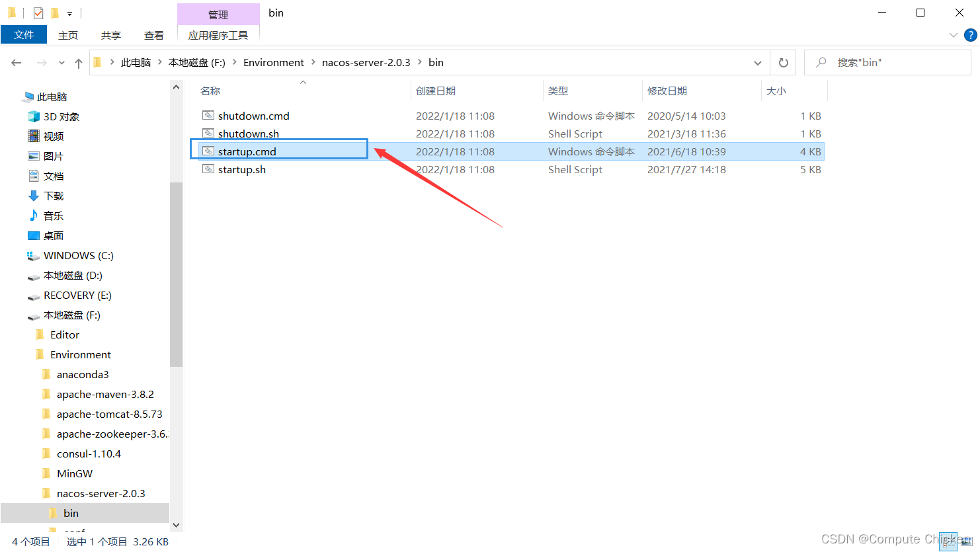This screenshot has width=980, height=552.
Task: Open the 文件 menu
Action: 24,35
